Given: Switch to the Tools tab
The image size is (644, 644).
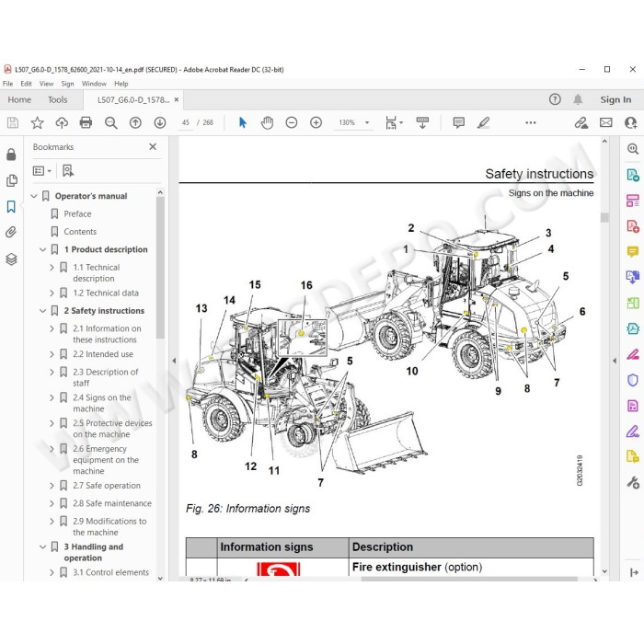Looking at the screenshot, I should click(57, 99).
